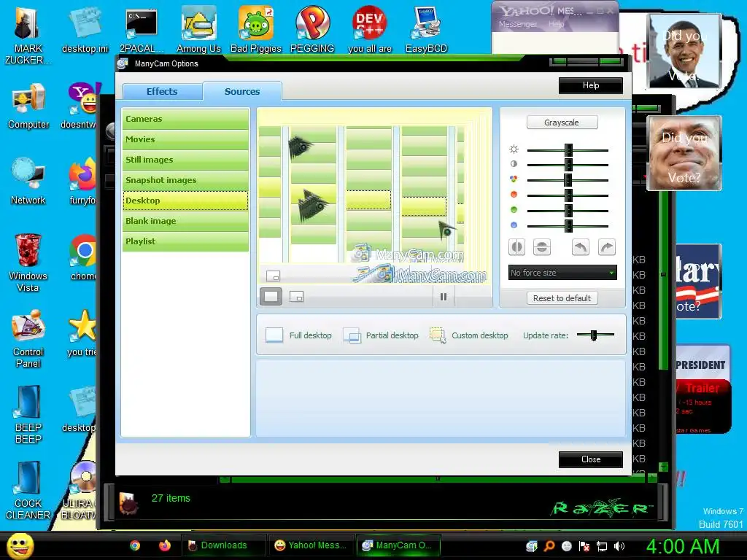Image resolution: width=747 pixels, height=560 pixels.
Task: Open the Playlist source entry
Action: pyautogui.click(x=185, y=241)
